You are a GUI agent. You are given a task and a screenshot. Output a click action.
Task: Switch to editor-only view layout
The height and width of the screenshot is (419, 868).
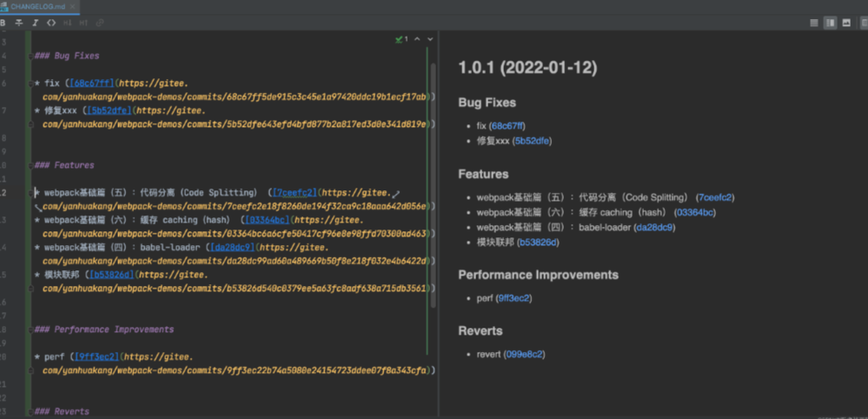(x=814, y=23)
